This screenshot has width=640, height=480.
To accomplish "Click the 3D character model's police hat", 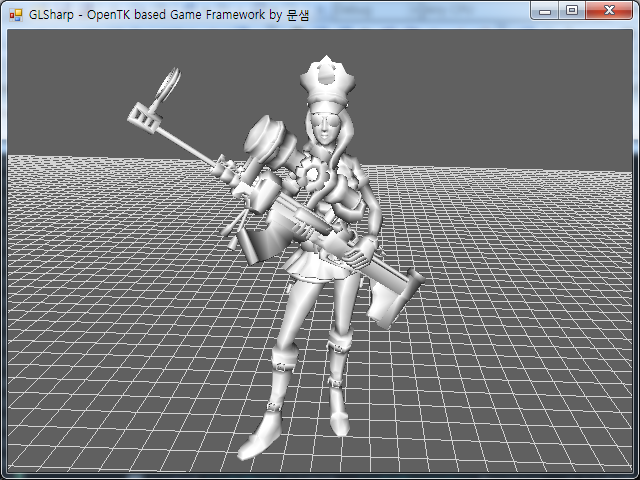I will pos(327,84).
